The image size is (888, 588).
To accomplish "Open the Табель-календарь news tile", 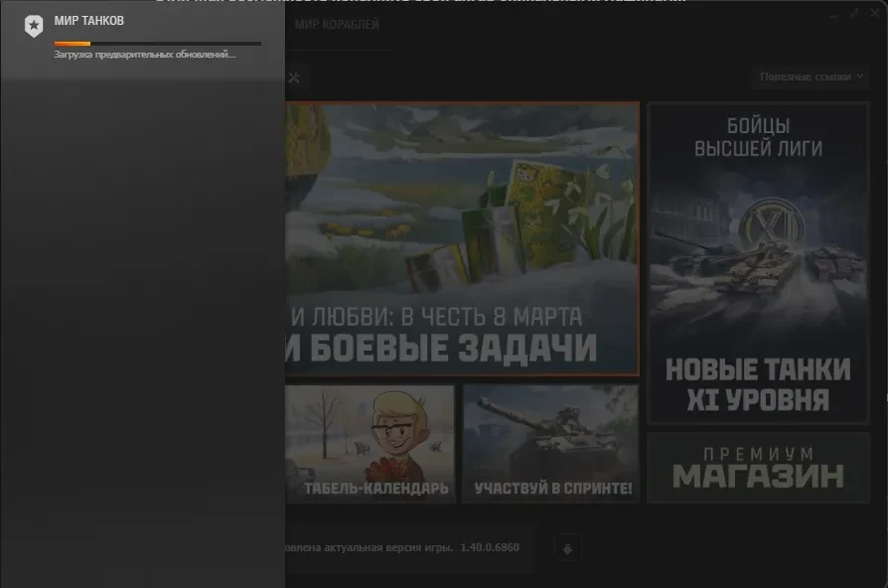I will (x=370, y=444).
